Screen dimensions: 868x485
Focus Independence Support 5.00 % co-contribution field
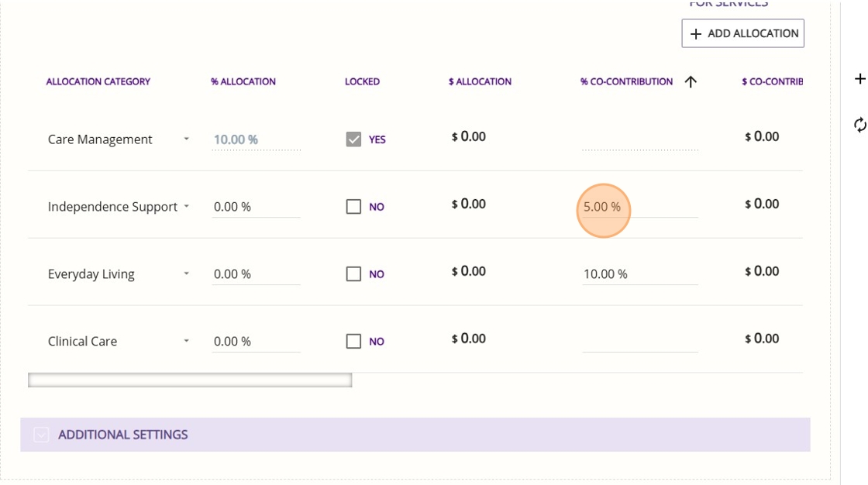[x=639, y=207]
